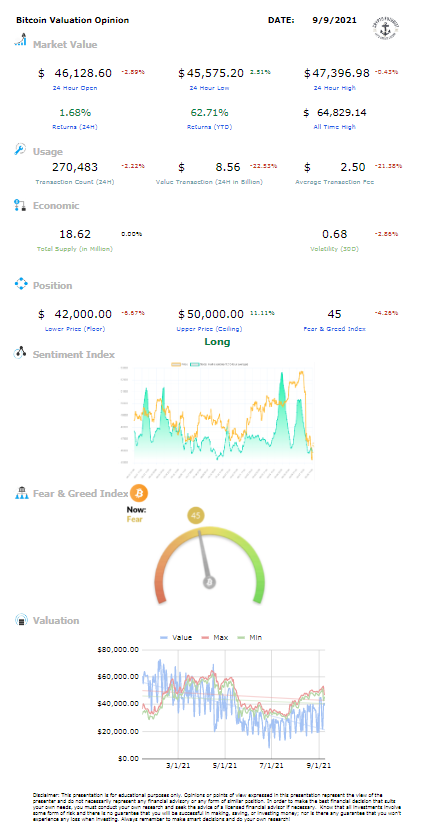425x838 pixels.
Task: Click the Position arrows icon
Action: click(20, 284)
